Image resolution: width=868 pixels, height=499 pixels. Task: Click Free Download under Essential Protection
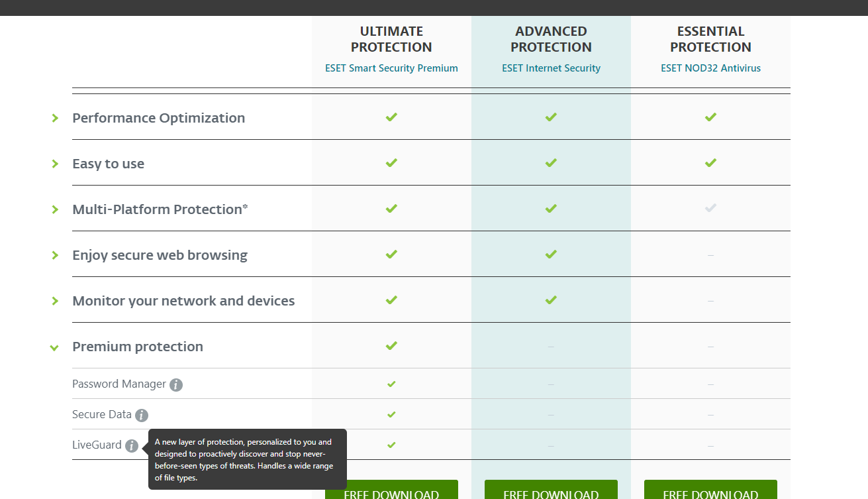click(710, 490)
